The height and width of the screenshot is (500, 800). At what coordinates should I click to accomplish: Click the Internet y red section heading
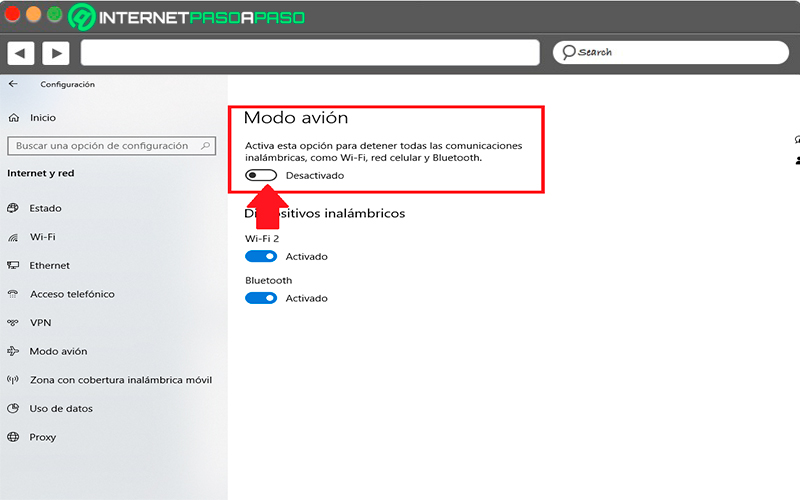pos(41,173)
